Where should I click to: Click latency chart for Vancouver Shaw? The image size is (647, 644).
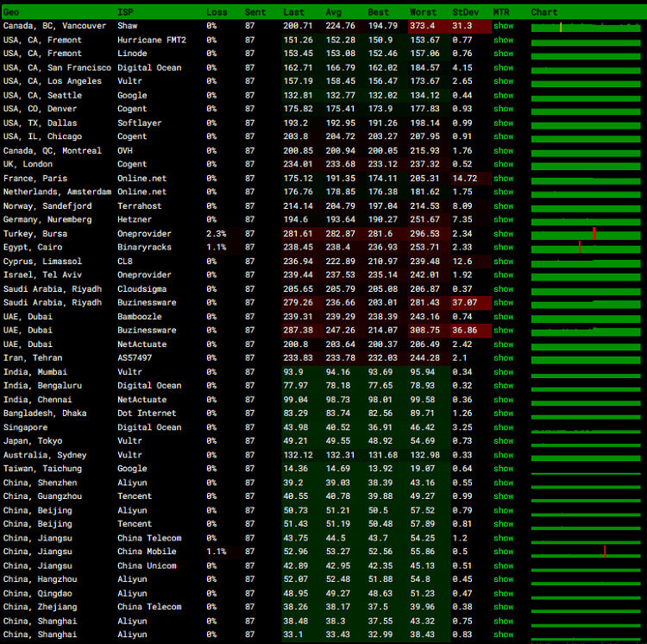click(586, 28)
